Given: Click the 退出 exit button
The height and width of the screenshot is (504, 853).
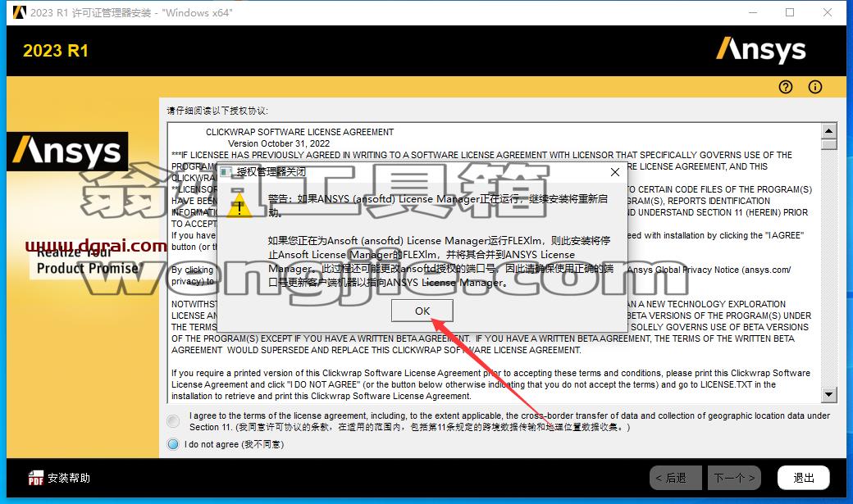Looking at the screenshot, I should (804, 478).
